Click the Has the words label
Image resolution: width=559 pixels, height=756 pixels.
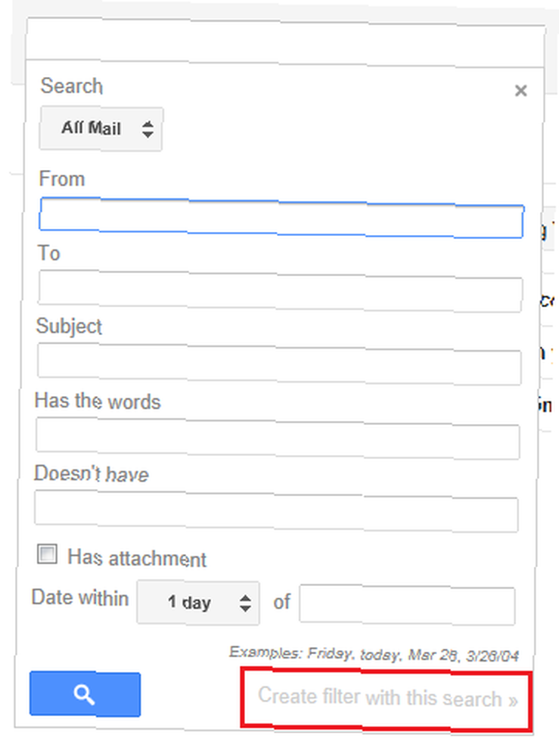point(98,401)
